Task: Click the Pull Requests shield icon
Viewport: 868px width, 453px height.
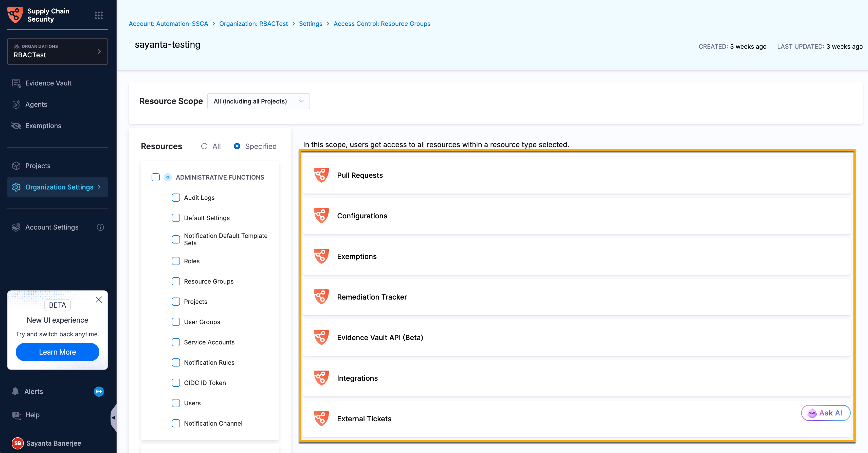Action: pyautogui.click(x=321, y=175)
